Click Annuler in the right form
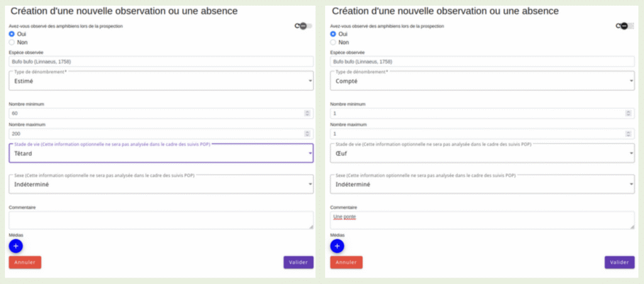This screenshot has height=284, width=644. pos(347,262)
